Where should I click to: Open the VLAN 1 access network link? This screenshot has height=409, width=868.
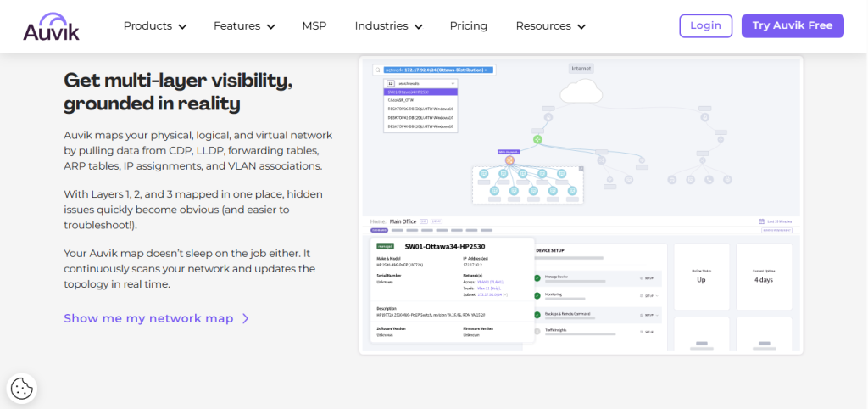(x=491, y=282)
